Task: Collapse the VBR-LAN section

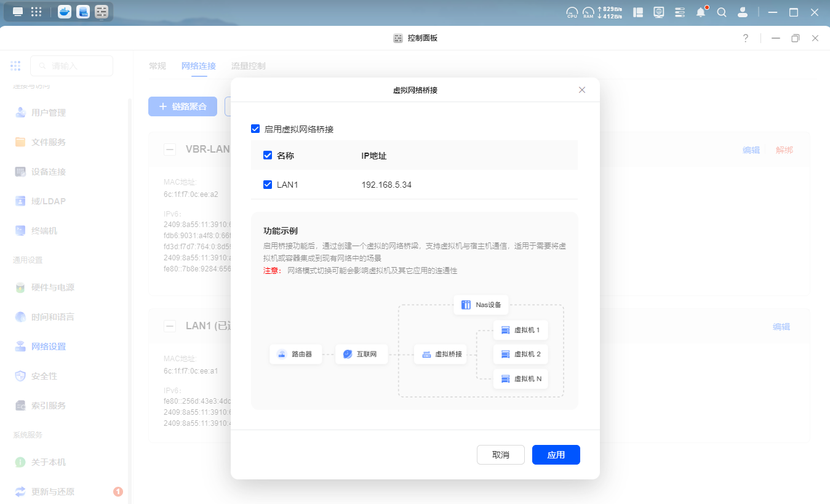Action: 169,149
